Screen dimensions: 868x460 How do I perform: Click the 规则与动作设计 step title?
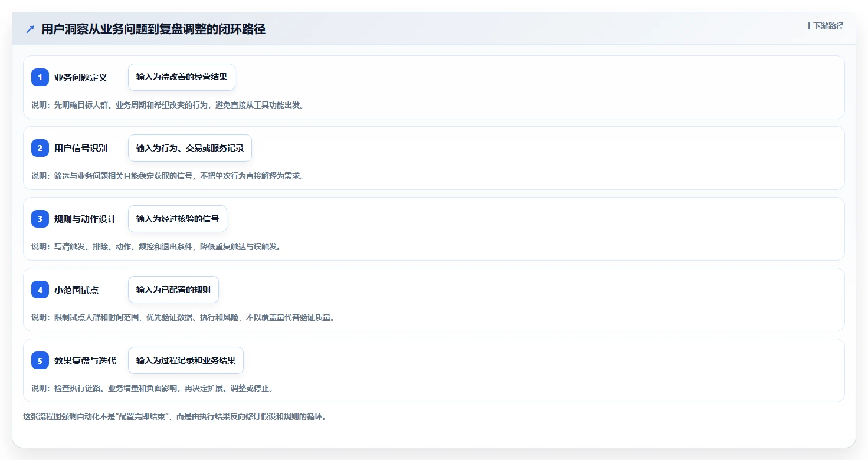point(85,219)
